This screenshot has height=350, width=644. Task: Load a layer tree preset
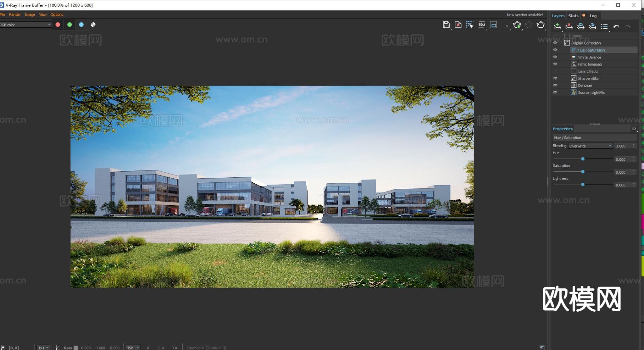tap(592, 26)
